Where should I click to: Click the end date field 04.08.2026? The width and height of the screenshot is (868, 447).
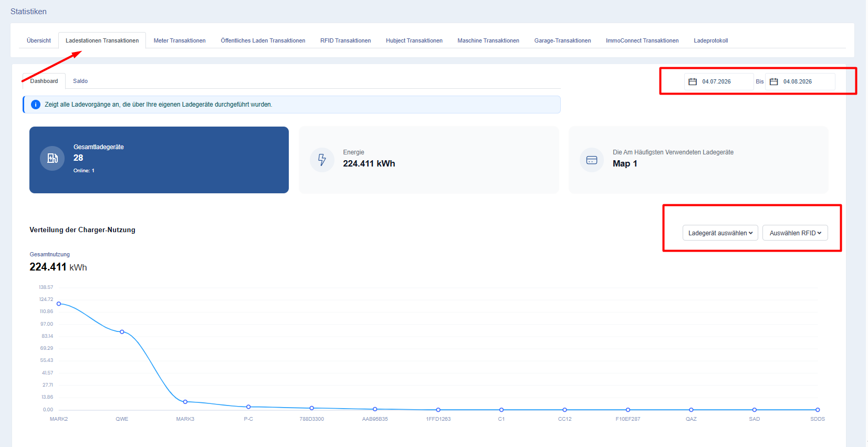tap(800, 81)
